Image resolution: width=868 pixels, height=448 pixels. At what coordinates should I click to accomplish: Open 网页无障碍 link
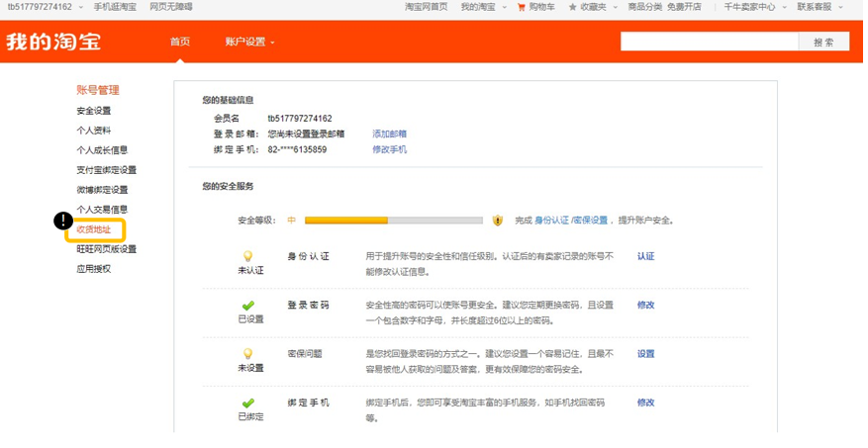point(171,7)
